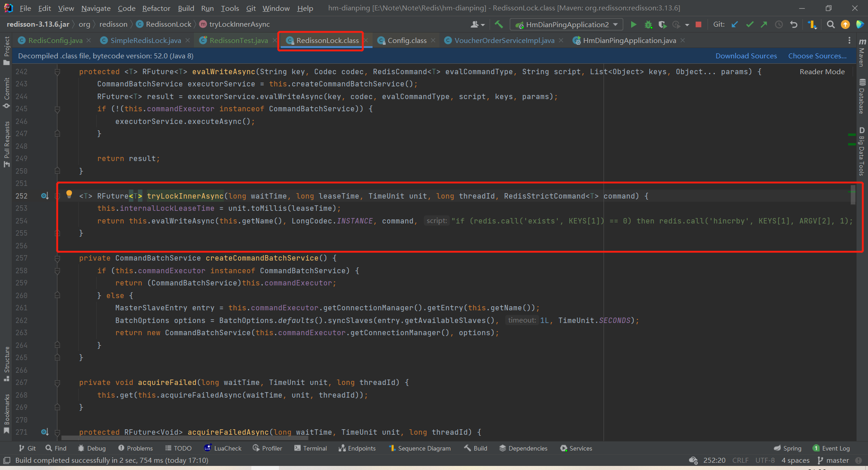868x470 pixels.
Task: Open the Commit tool window sidebar
Action: tap(6, 93)
